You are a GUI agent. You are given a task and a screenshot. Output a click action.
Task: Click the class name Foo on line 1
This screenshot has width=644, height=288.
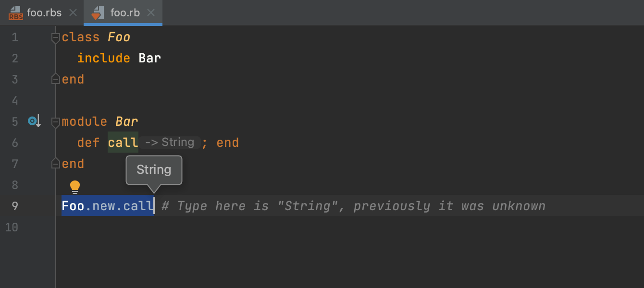pos(119,37)
